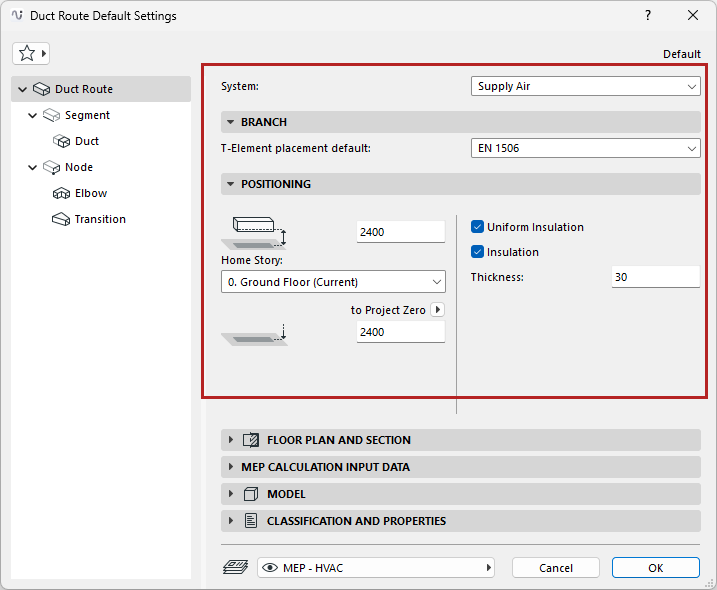
Task: Select Segment in the settings tree
Action: (87, 115)
